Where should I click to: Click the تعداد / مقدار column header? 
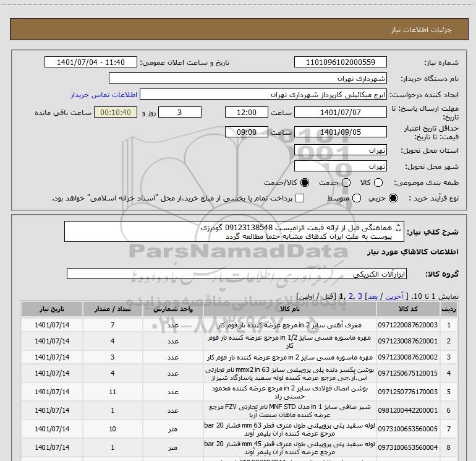coord(113,309)
